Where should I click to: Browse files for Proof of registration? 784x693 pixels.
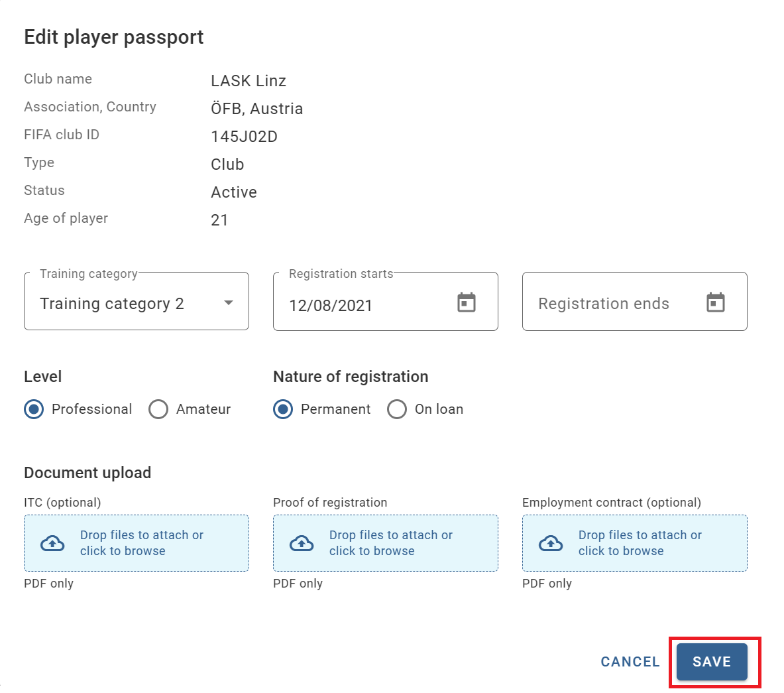(386, 543)
